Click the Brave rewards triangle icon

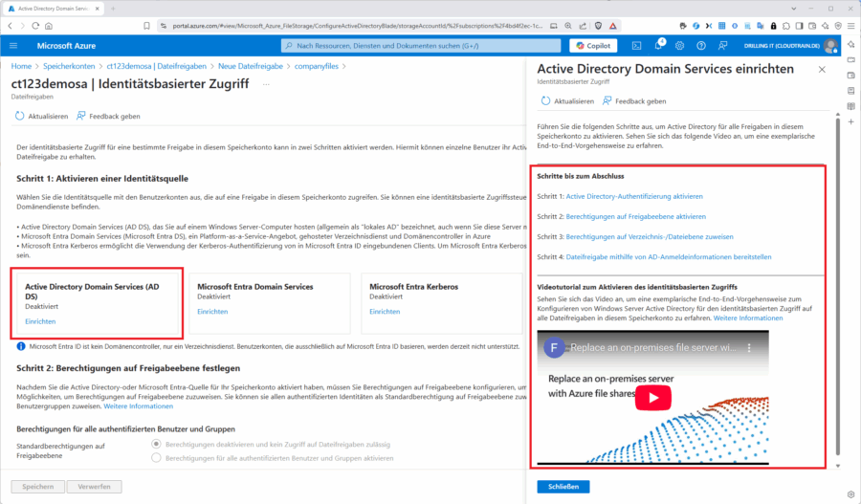(613, 26)
